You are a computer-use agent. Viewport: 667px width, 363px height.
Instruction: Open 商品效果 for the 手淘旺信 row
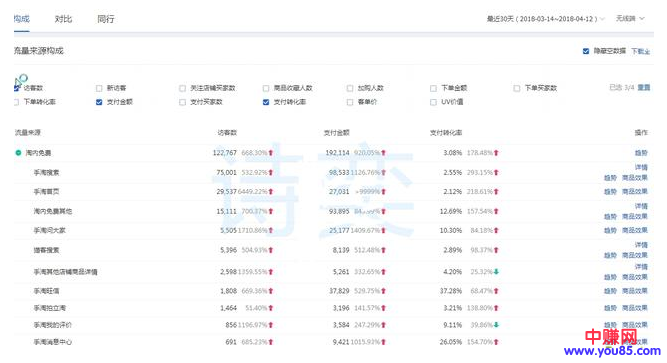click(635, 291)
